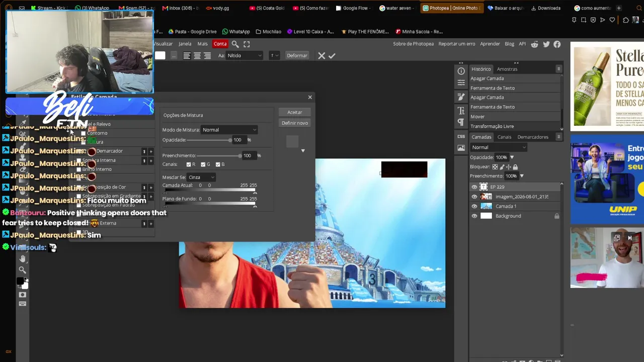Click the white text color swatch
This screenshot has width=644, height=362.
coord(160,56)
